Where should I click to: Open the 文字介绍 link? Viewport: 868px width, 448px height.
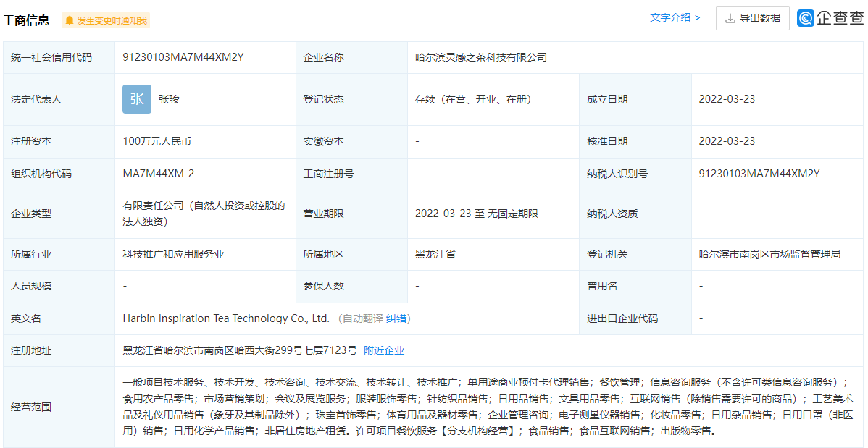tap(675, 17)
